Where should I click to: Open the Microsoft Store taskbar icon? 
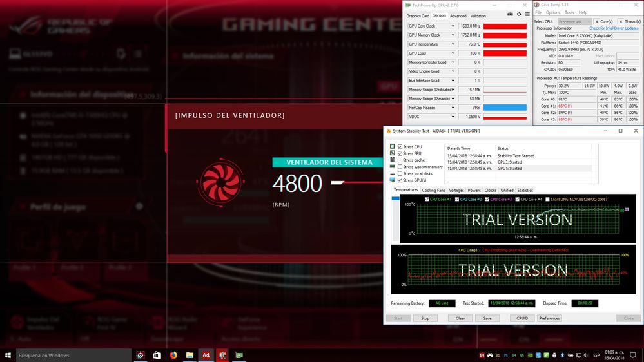[x=157, y=355]
